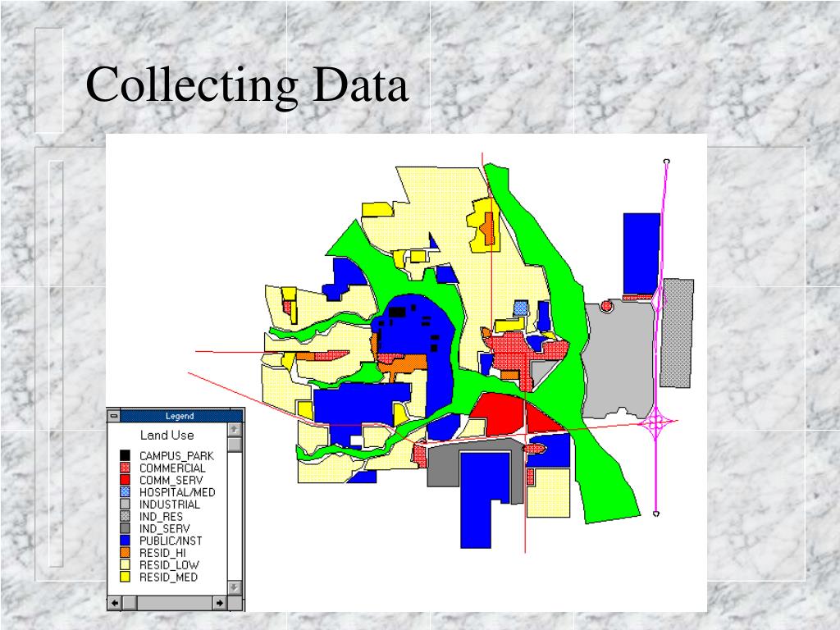The width and height of the screenshot is (840, 630).
Task: Select the IND_RES legend label
Action: coord(161,517)
